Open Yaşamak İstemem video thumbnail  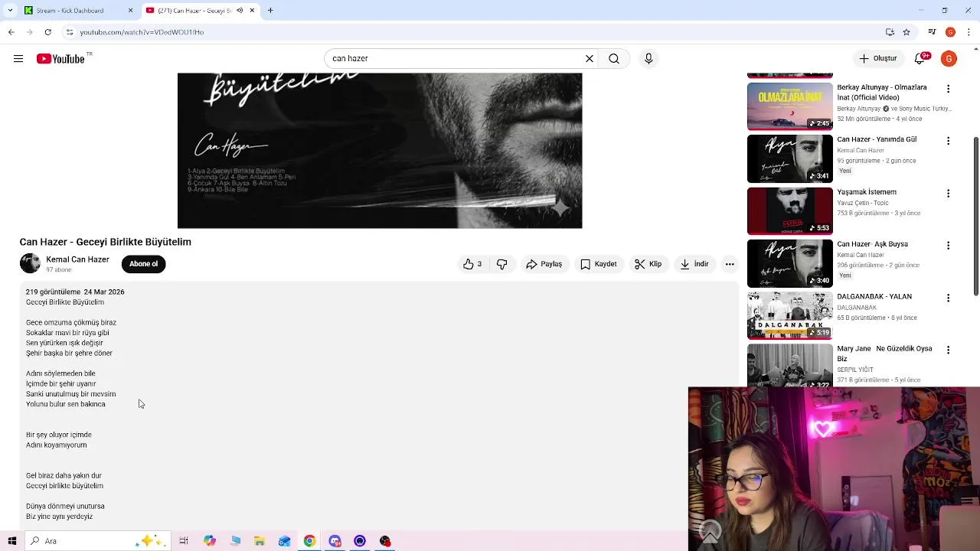[x=789, y=210]
